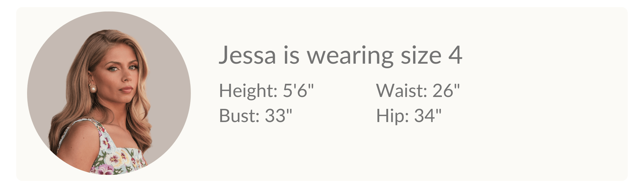This screenshot has width=644, height=188.
Task: Click the number "4" in the heading
Action: pos(455,55)
